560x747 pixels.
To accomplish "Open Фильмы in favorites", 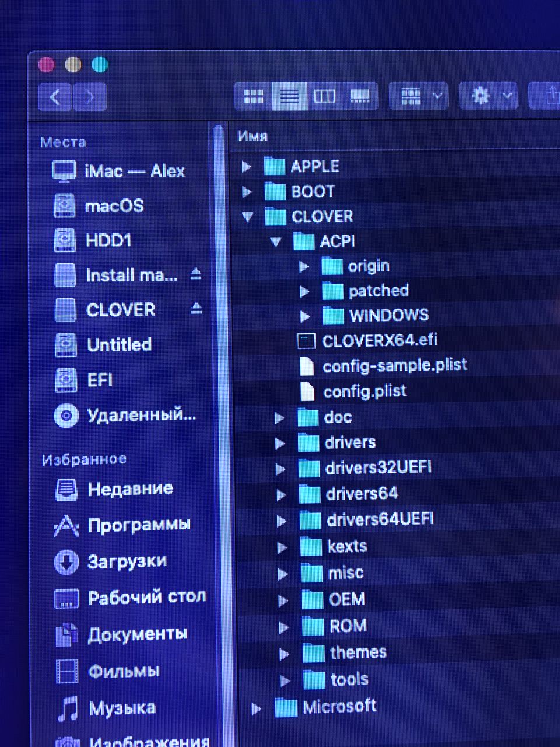I will pos(108,671).
